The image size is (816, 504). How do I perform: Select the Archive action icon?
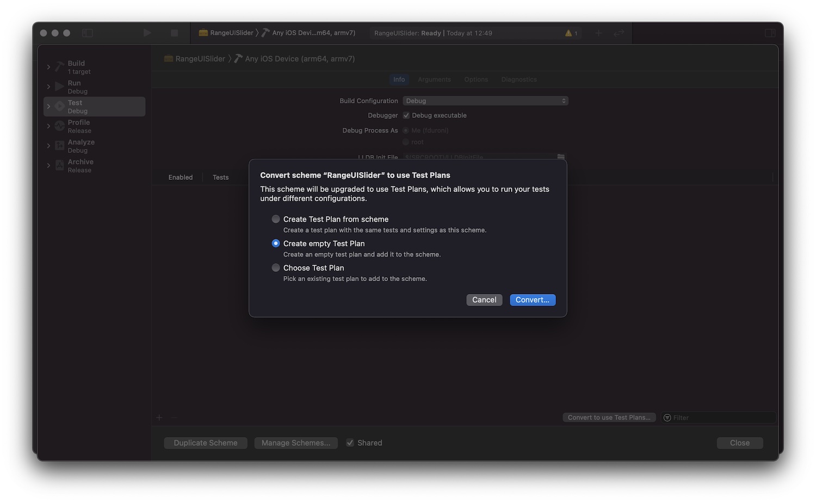tap(60, 165)
